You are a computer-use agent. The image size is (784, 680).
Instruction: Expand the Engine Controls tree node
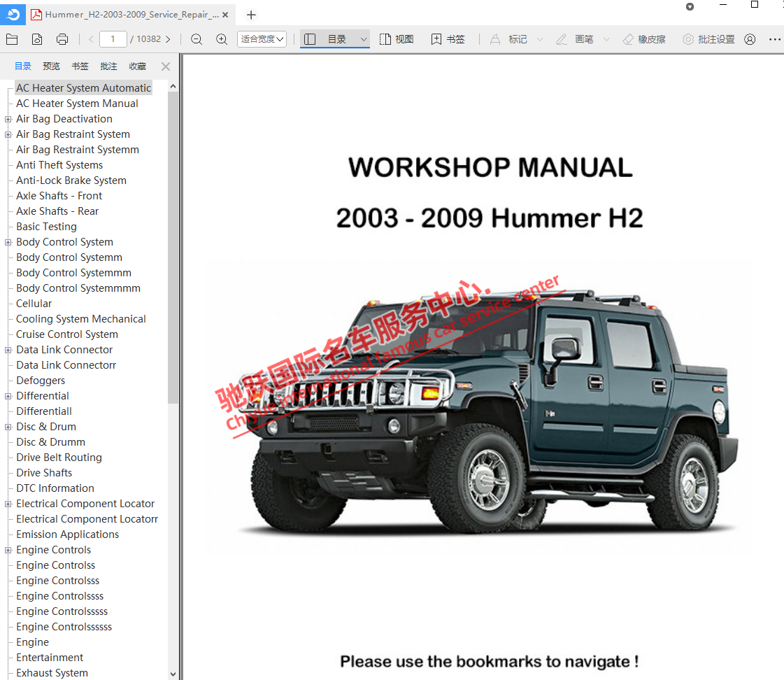tap(7, 549)
